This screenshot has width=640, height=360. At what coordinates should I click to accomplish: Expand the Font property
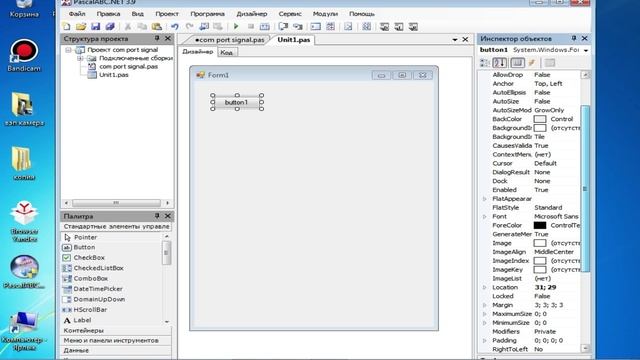(485, 217)
